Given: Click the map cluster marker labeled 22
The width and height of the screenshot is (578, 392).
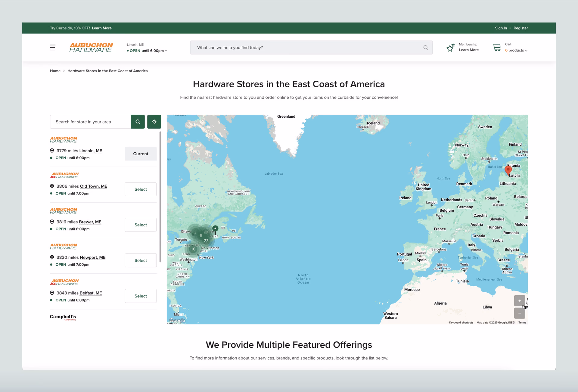Looking at the screenshot, I should tap(206, 241).
